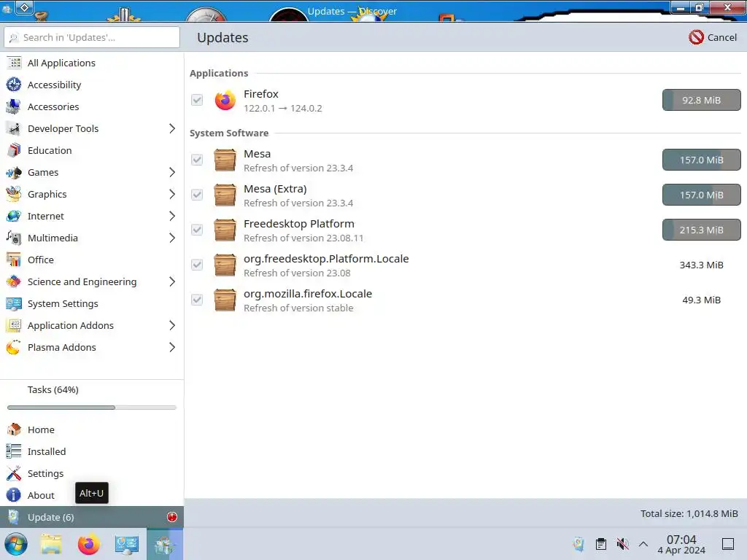Click the Mesa (Extra) 157.0 MiB progress button
This screenshot has width=747, height=560.
tap(701, 195)
